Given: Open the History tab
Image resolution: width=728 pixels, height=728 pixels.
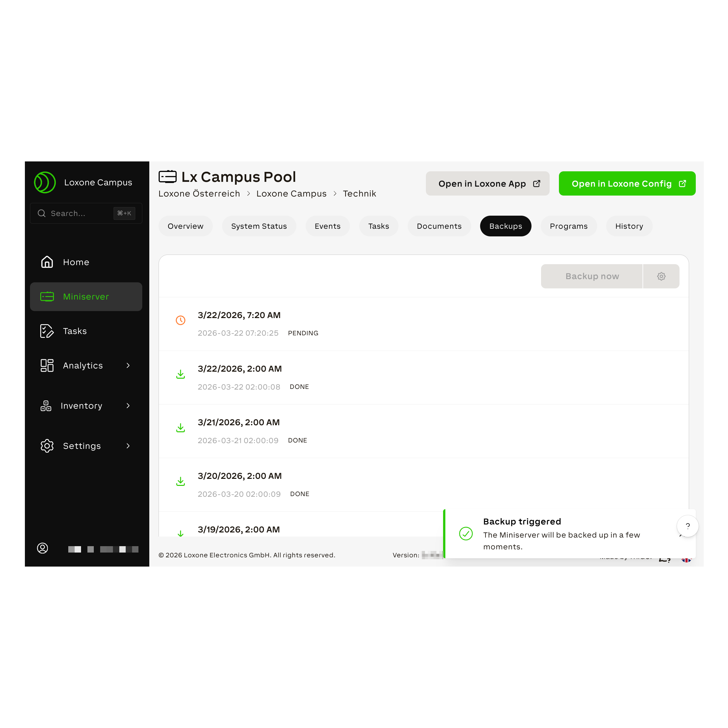Looking at the screenshot, I should click(629, 226).
